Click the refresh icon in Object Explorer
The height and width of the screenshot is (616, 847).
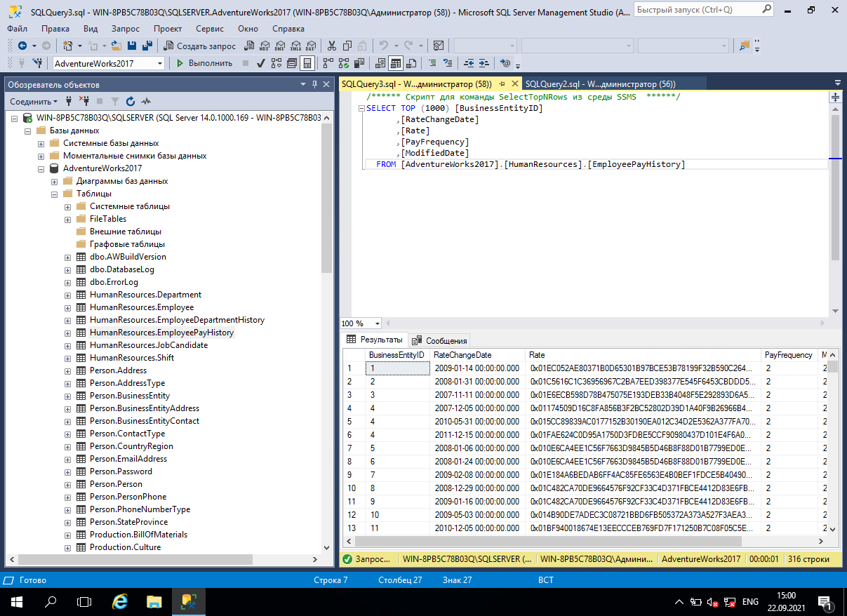pos(130,101)
